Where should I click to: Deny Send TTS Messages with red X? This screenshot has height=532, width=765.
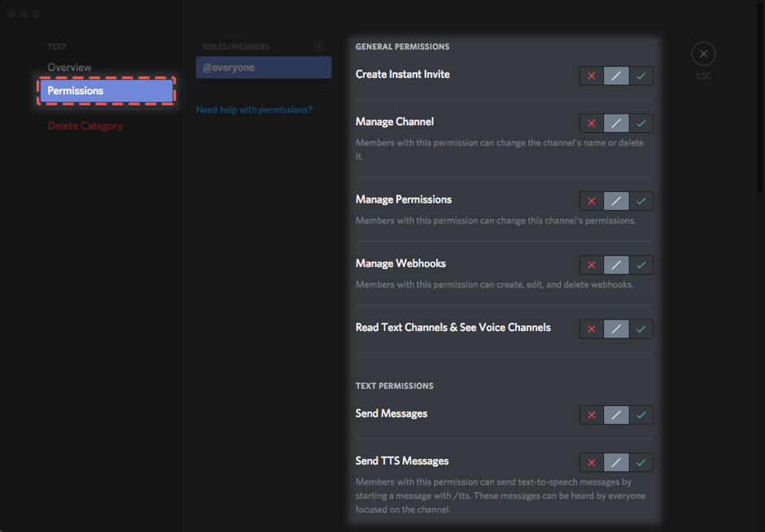tap(592, 462)
